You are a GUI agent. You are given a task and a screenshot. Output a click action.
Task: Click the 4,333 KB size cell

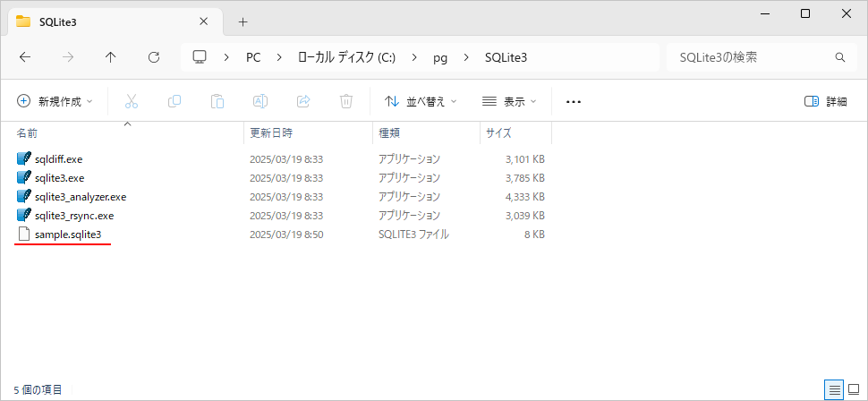525,197
